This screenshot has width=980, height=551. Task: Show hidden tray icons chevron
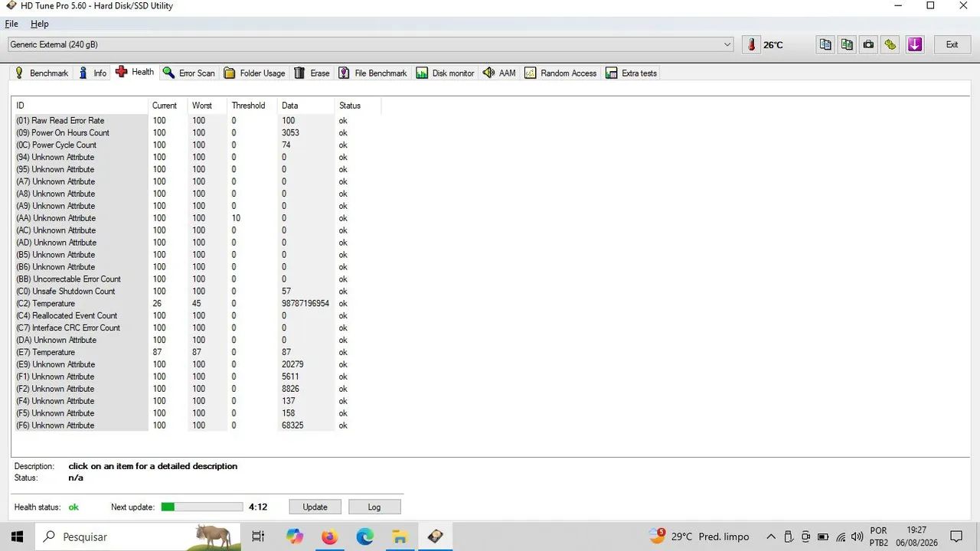[771, 536]
